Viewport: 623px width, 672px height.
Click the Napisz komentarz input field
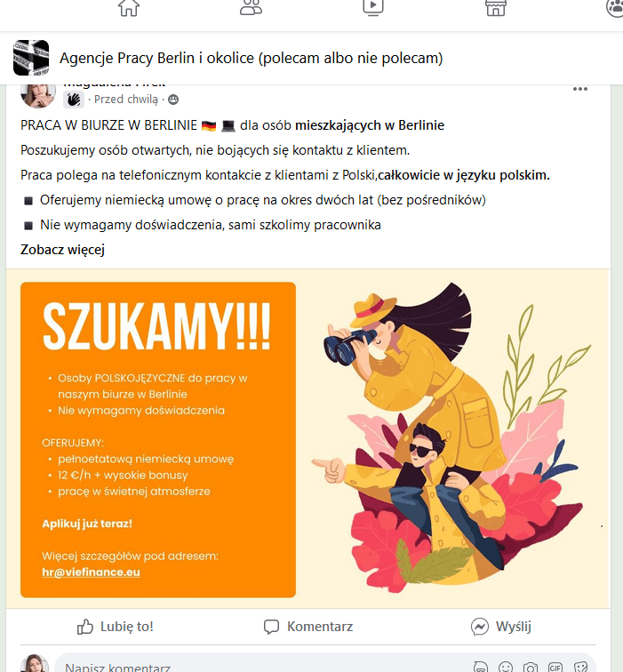261,666
